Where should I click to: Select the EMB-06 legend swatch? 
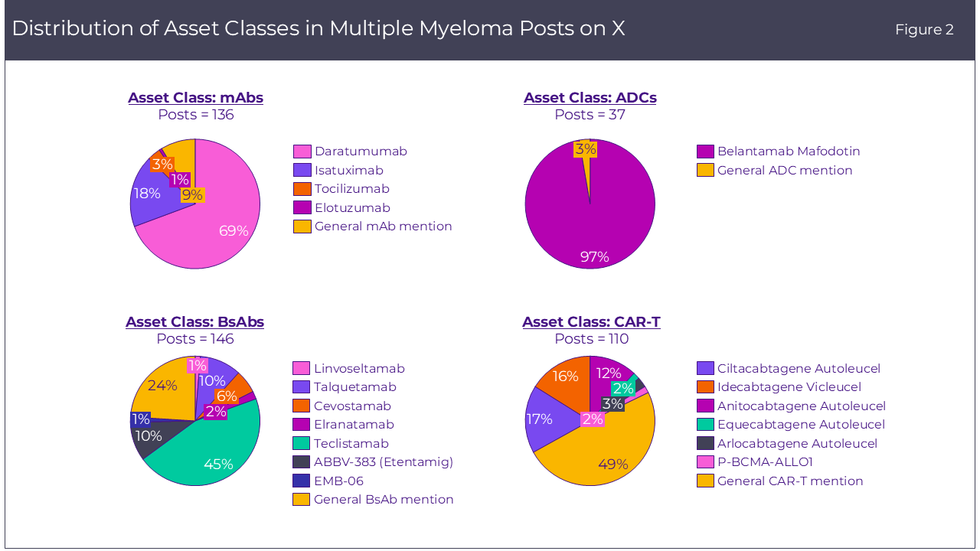tap(302, 481)
